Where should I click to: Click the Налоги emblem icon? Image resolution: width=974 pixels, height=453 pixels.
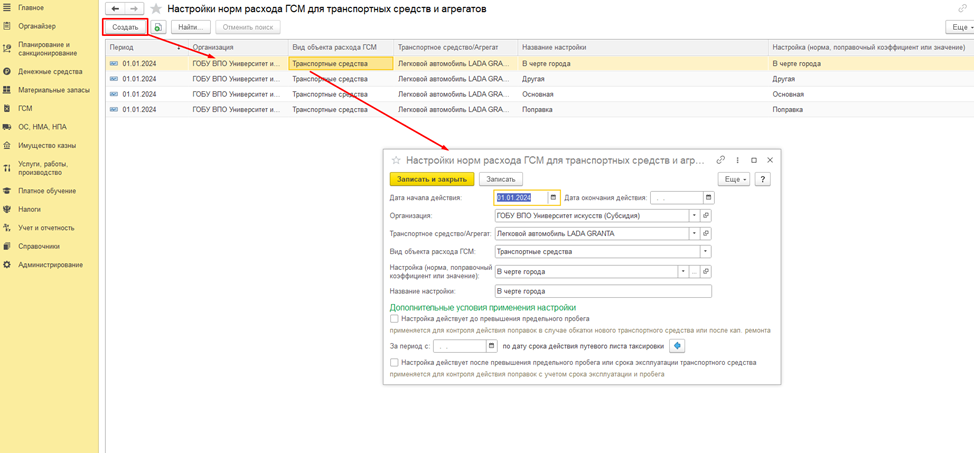click(x=7, y=210)
